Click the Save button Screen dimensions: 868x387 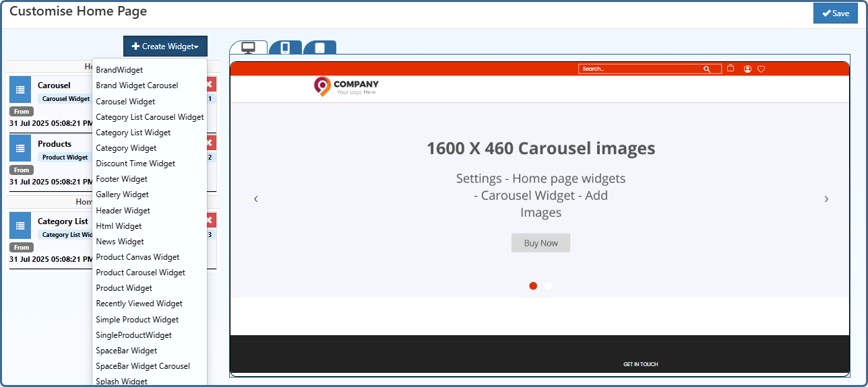[835, 13]
